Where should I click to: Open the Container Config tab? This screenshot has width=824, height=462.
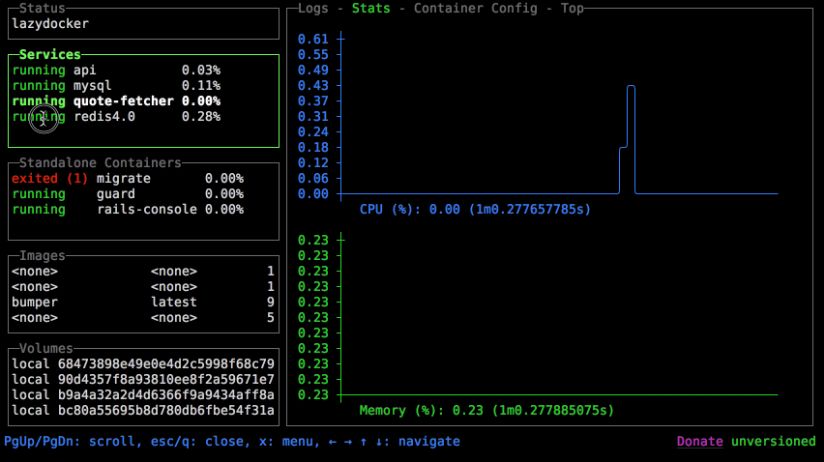pyautogui.click(x=476, y=8)
